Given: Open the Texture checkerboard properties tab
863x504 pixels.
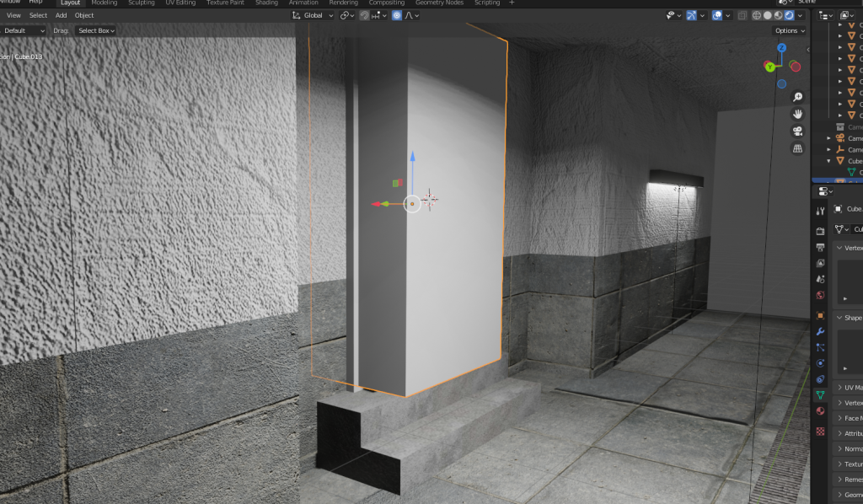Looking at the screenshot, I should (x=820, y=431).
